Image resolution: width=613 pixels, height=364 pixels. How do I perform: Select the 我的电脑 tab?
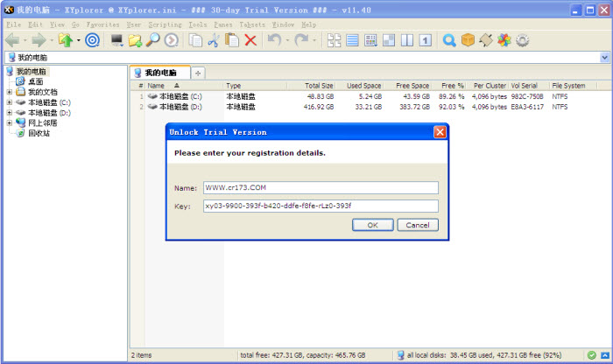(x=160, y=73)
